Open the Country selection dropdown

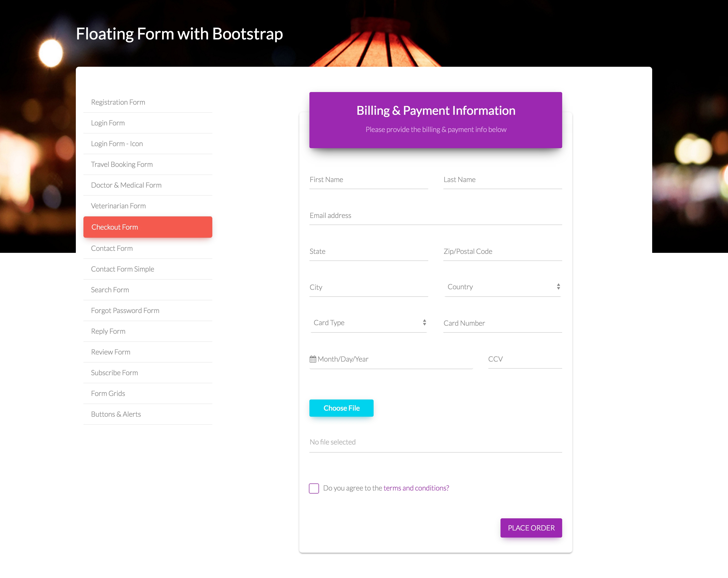502,287
